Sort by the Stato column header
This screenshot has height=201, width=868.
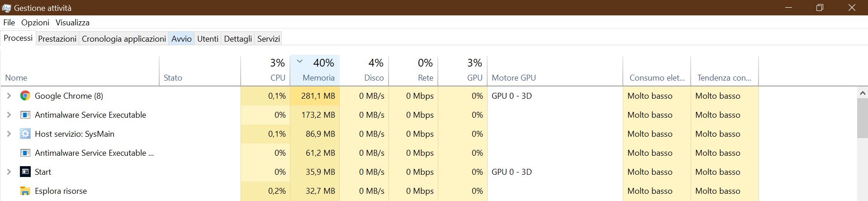coord(200,71)
